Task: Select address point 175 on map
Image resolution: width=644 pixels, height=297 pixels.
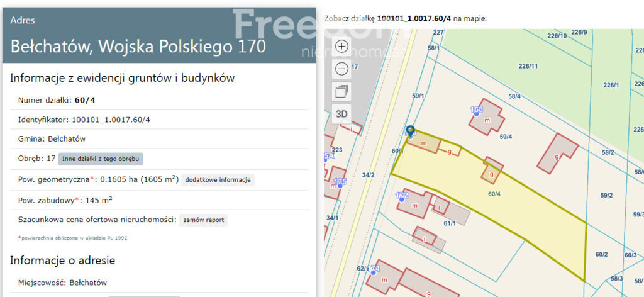Action: tap(340, 182)
